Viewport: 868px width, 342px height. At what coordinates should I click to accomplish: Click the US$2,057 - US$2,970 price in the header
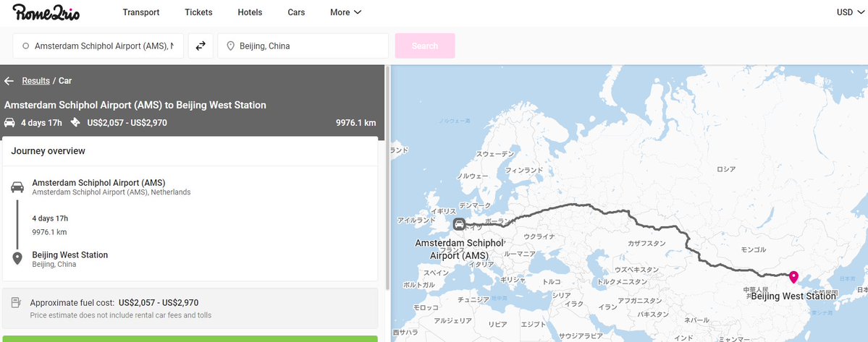tap(127, 123)
